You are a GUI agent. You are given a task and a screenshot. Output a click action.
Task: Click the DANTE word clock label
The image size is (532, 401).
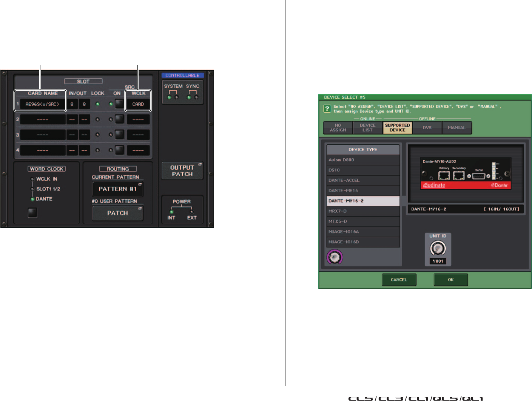[44, 199]
